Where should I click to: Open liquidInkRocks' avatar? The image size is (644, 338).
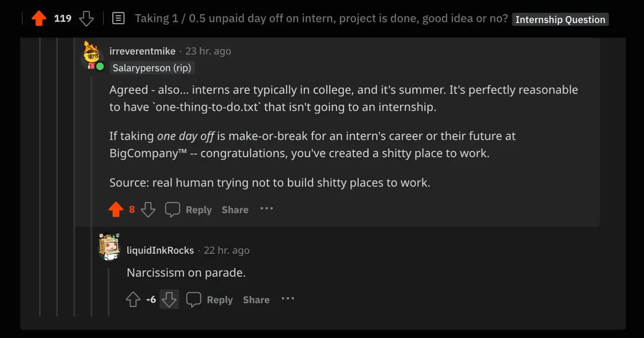(109, 246)
